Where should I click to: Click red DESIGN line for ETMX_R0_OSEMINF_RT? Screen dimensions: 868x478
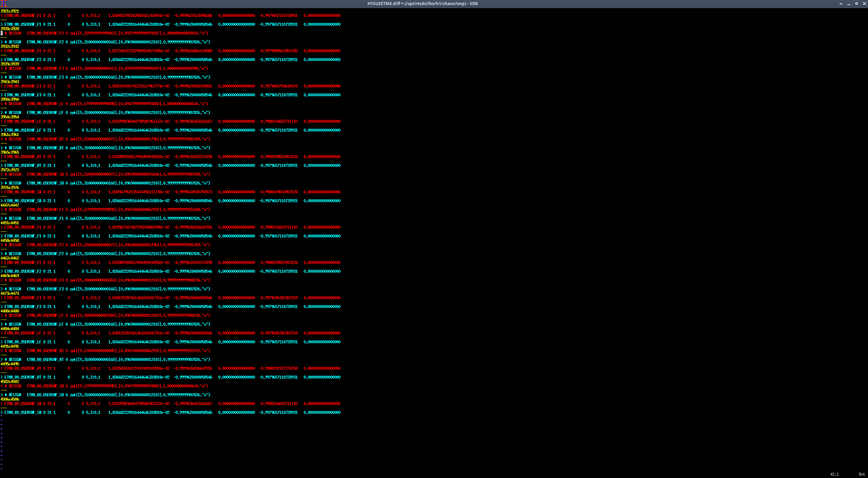click(105, 351)
